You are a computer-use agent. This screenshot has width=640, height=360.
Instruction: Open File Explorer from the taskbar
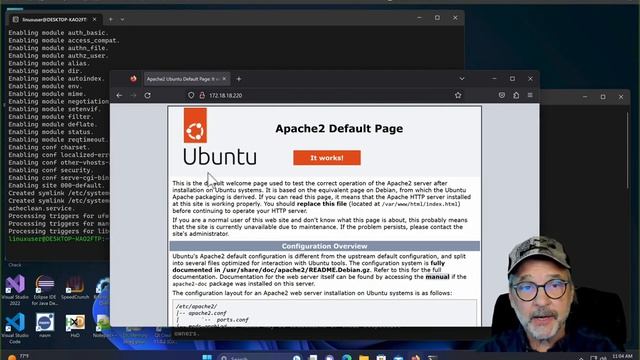[x=364, y=357]
